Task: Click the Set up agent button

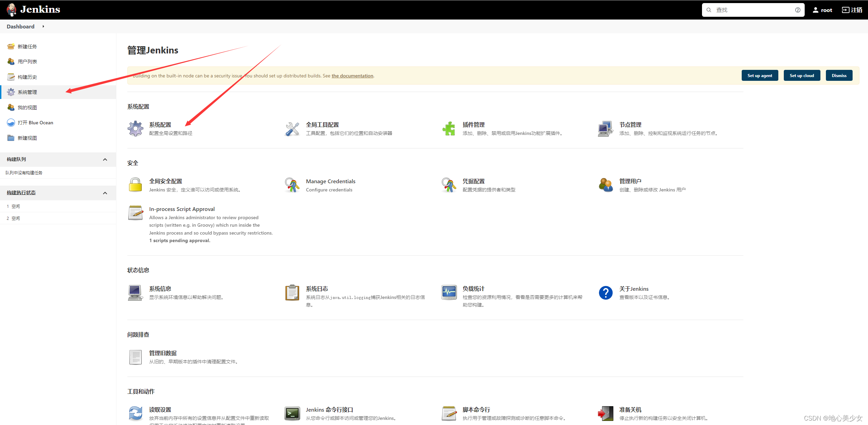Action: click(x=759, y=76)
